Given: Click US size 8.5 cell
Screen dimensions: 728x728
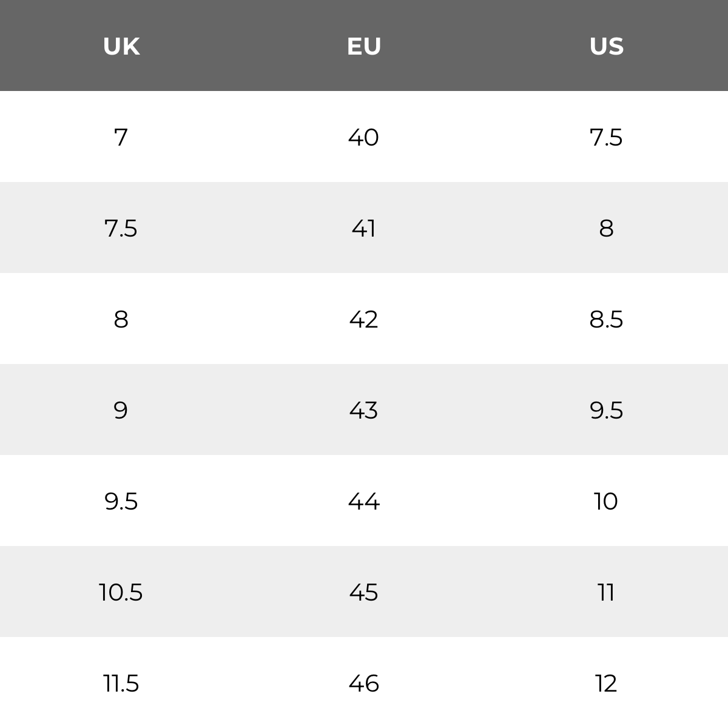Looking at the screenshot, I should click(x=606, y=319).
